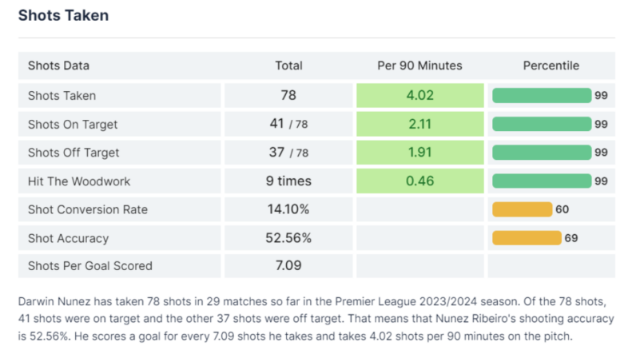The height and width of the screenshot is (354, 644).
Task: Select the Hit The Woodwork percentile bar
Action: [x=541, y=181]
